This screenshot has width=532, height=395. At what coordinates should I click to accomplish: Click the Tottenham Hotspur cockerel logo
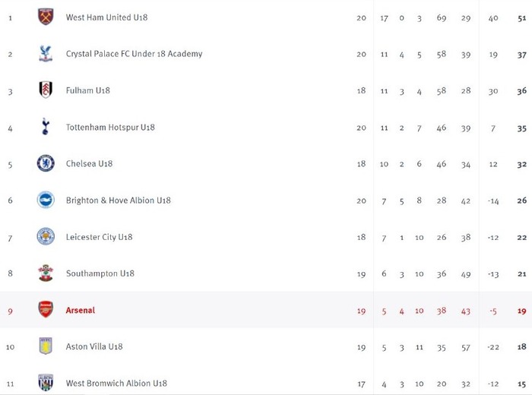tap(46, 127)
